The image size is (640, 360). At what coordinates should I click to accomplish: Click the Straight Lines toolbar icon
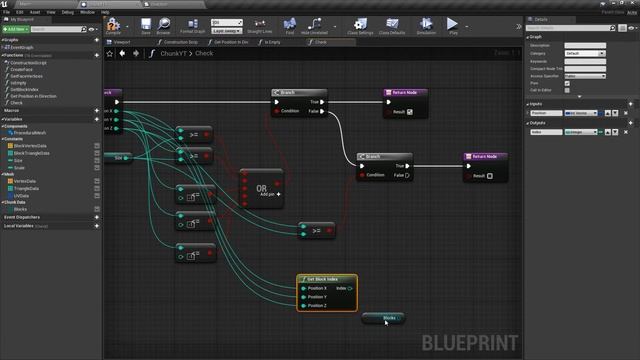pyautogui.click(x=260, y=26)
